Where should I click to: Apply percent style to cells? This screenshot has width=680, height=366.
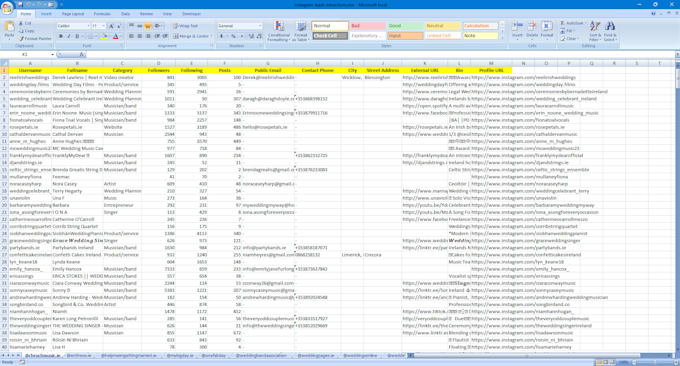(233, 36)
